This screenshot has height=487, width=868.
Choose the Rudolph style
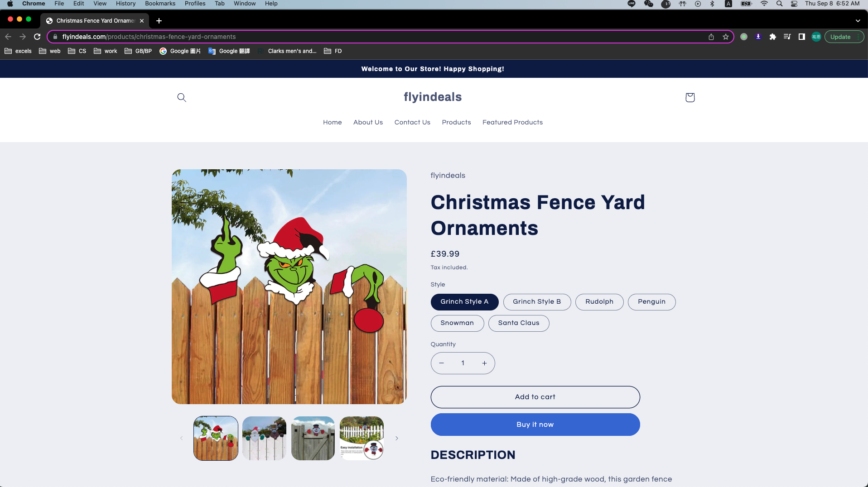pyautogui.click(x=599, y=302)
